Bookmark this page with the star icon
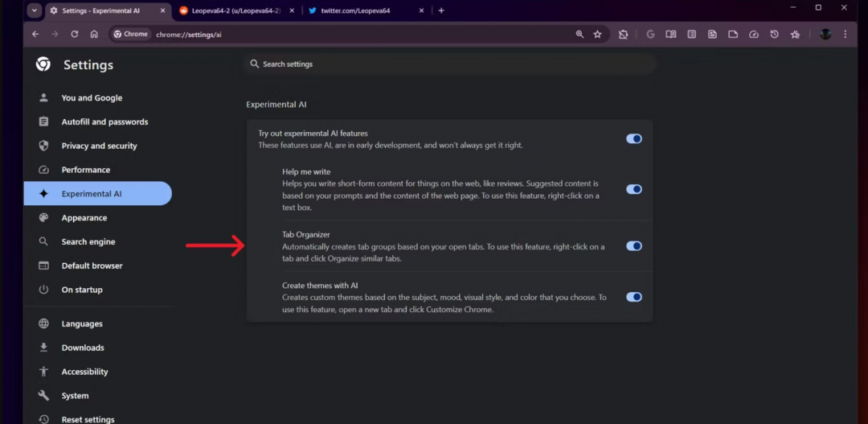868x424 pixels. click(597, 35)
